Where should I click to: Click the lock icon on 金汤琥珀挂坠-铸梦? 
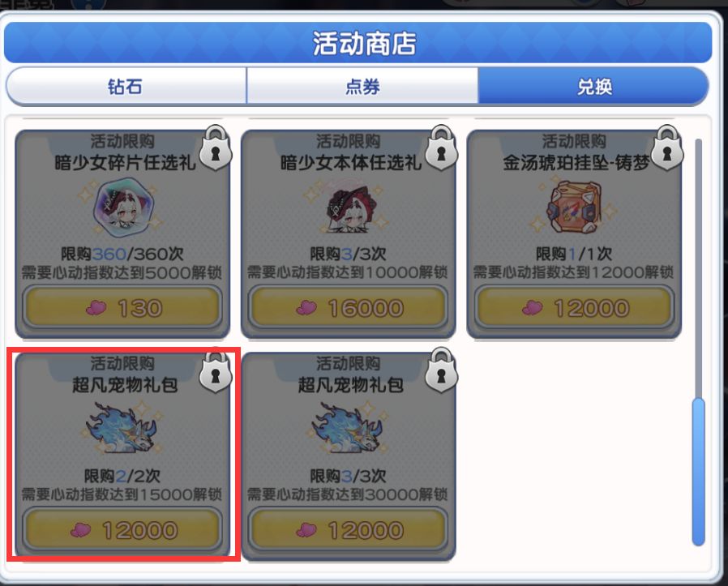click(x=667, y=148)
